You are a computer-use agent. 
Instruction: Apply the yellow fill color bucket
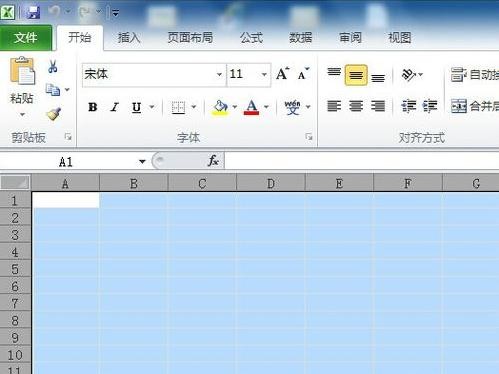click(x=220, y=107)
